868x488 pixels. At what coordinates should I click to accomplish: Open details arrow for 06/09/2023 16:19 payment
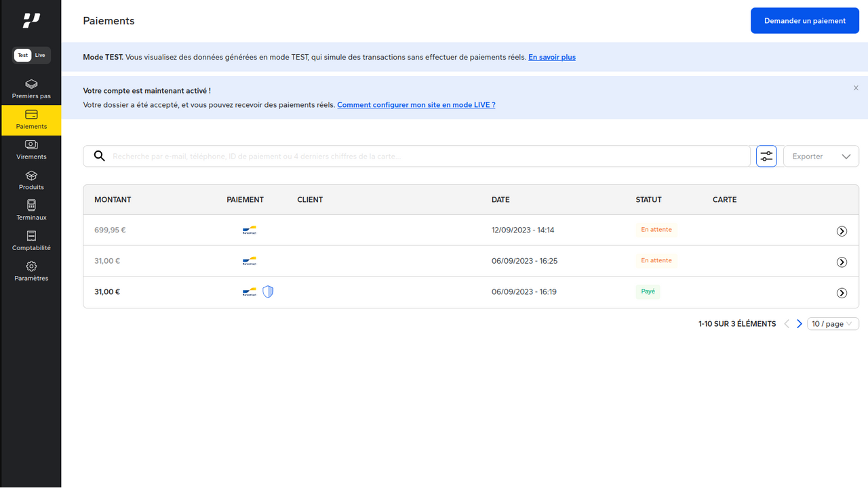(x=842, y=293)
